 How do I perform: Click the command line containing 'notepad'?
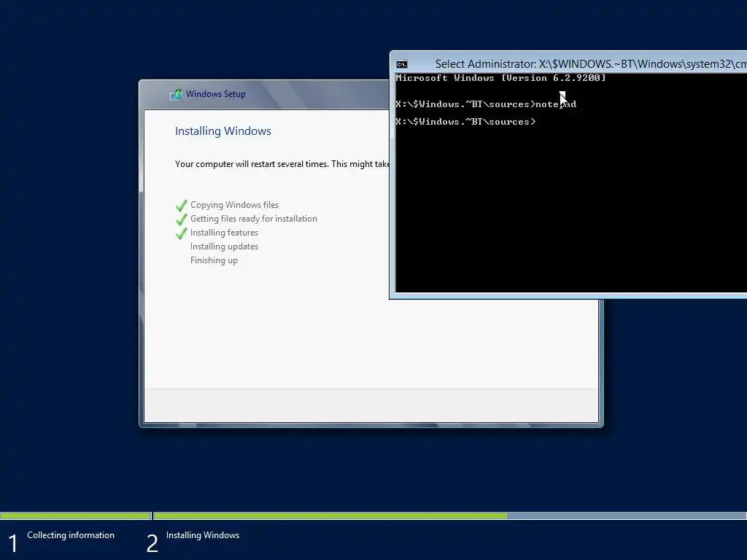pyautogui.click(x=486, y=104)
